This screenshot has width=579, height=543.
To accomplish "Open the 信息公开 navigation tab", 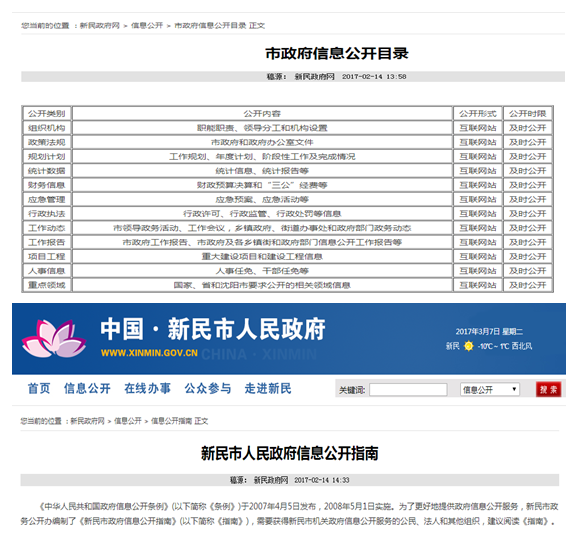I will tap(87, 388).
